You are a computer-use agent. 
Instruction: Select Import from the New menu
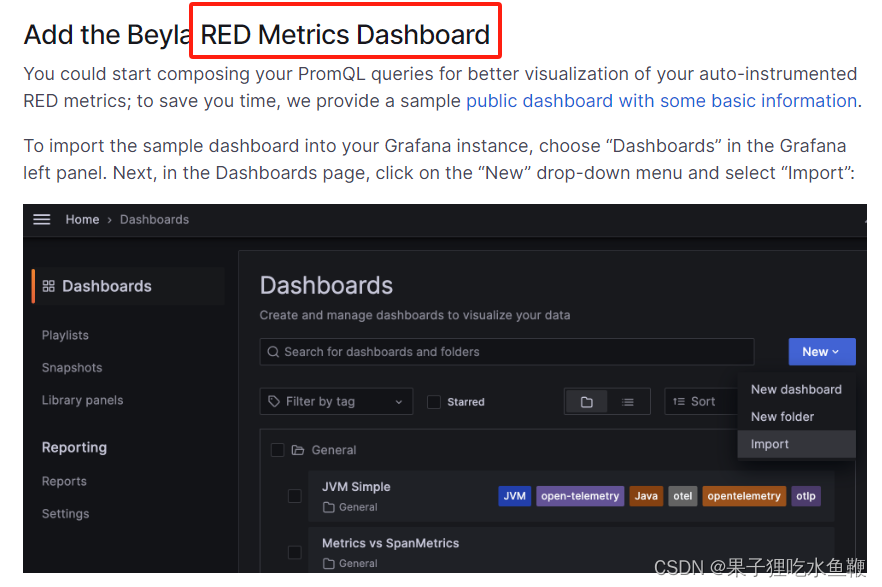point(796,444)
